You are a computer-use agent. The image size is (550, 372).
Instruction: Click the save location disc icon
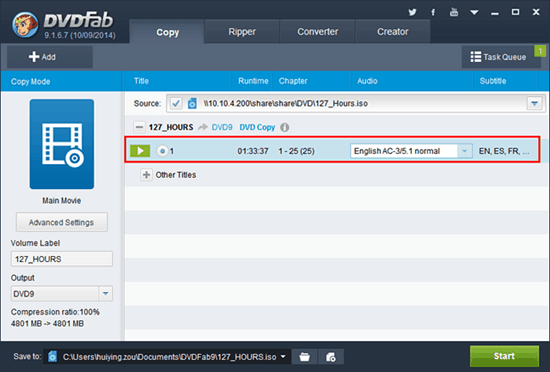tap(53, 357)
